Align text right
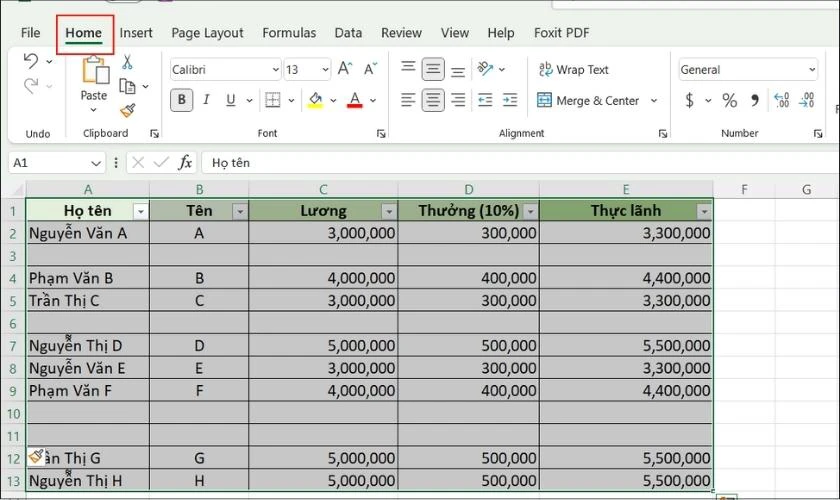This screenshot has width=840, height=500. pos(458,100)
